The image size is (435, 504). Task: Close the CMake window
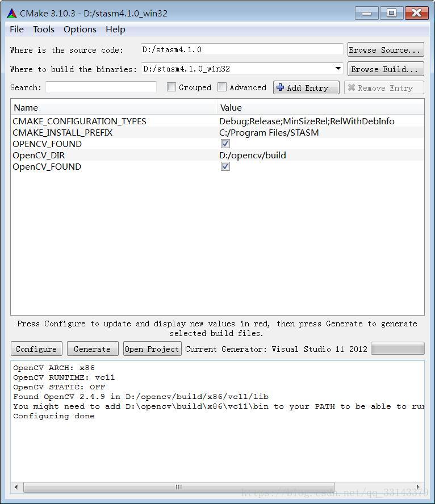pyautogui.click(x=416, y=13)
